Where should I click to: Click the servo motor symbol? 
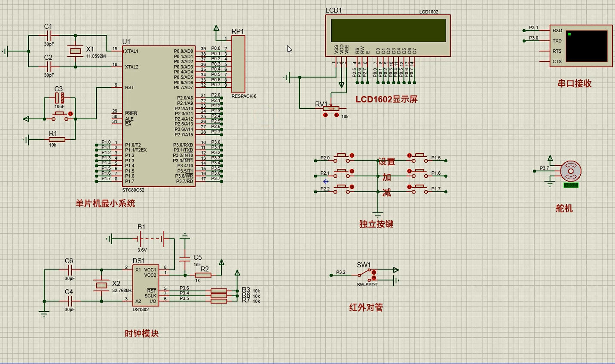pyautogui.click(x=571, y=171)
